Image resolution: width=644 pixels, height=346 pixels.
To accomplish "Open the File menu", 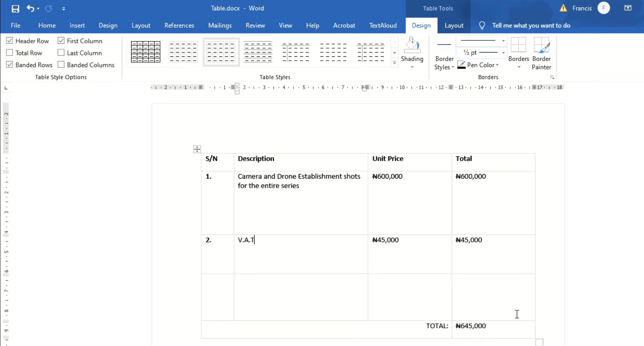I will click(x=15, y=25).
